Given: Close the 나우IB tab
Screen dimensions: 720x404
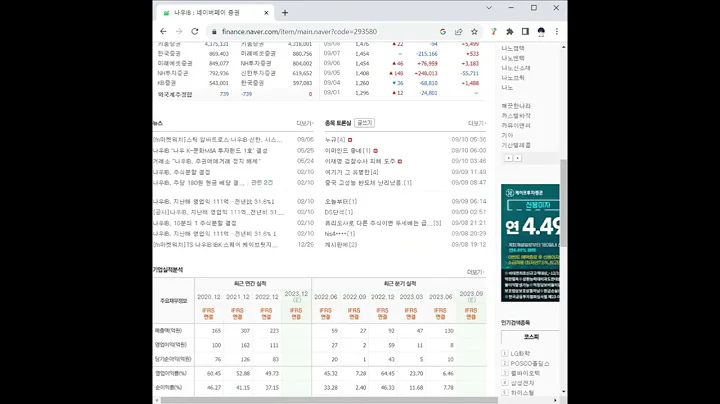Looking at the screenshot, I should [x=266, y=13].
